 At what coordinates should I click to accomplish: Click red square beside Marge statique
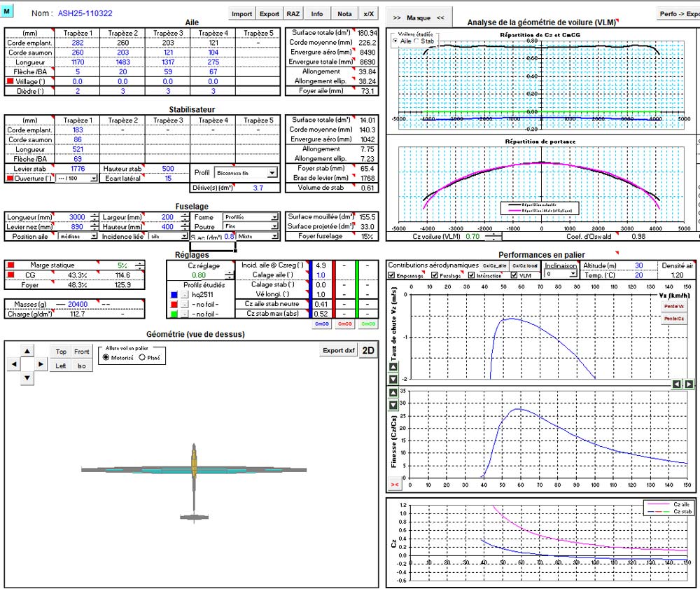10,265
